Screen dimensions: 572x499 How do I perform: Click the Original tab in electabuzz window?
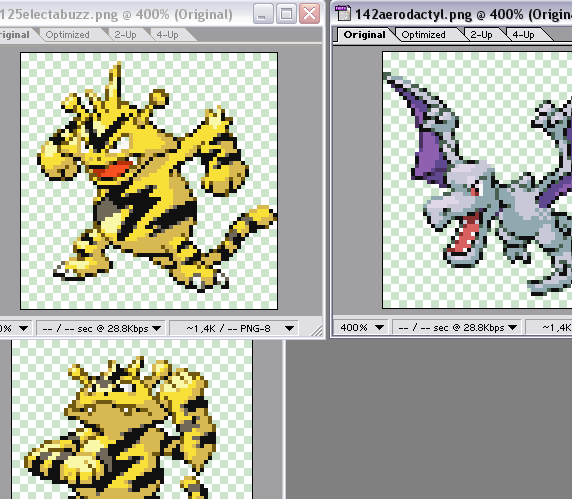(16, 35)
